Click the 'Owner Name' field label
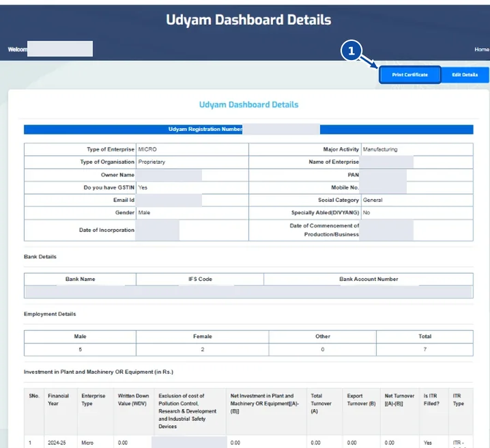The image size is (490, 448). click(x=117, y=175)
